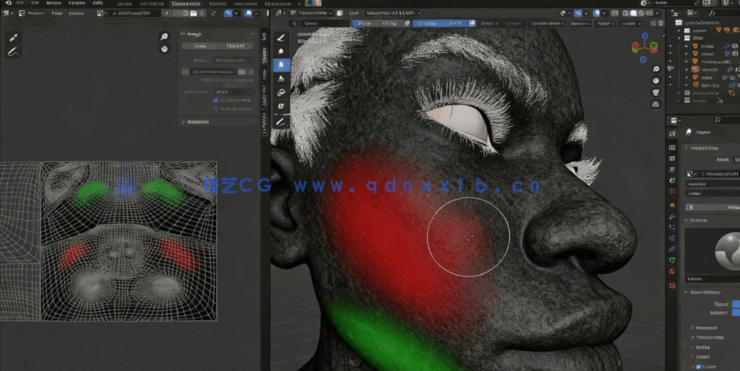This screenshot has height=371, width=740.
Task: Select the Soften tool in 3D viewport toolbar
Action: pyautogui.click(x=281, y=51)
